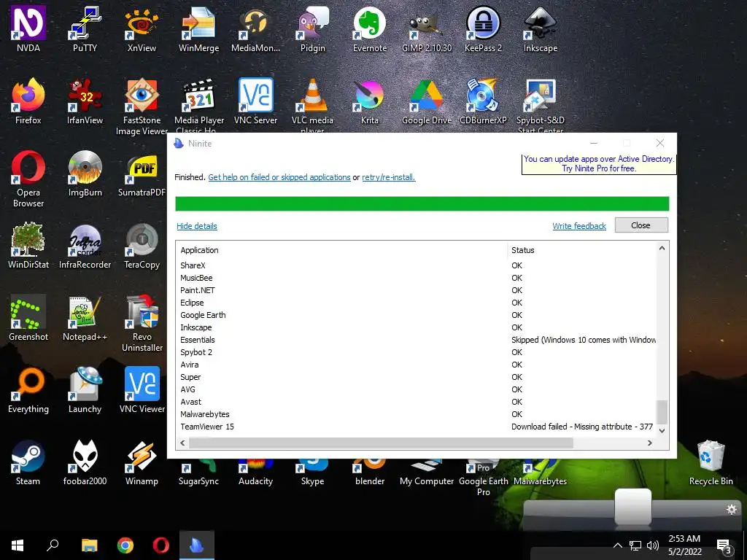
Task: Open the Write feedback link
Action: (579, 226)
